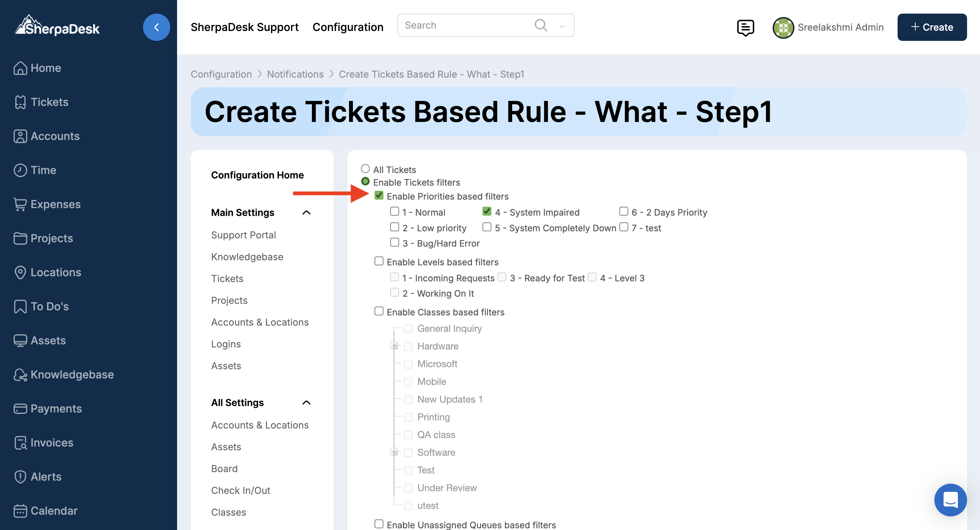
Task: Click the Expenses cart icon
Action: 20,204
